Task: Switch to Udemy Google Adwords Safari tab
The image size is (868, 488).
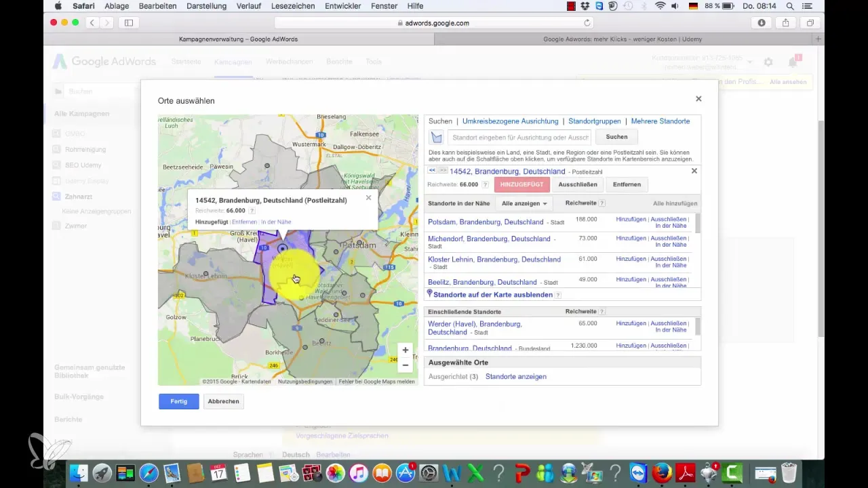Action: [623, 39]
